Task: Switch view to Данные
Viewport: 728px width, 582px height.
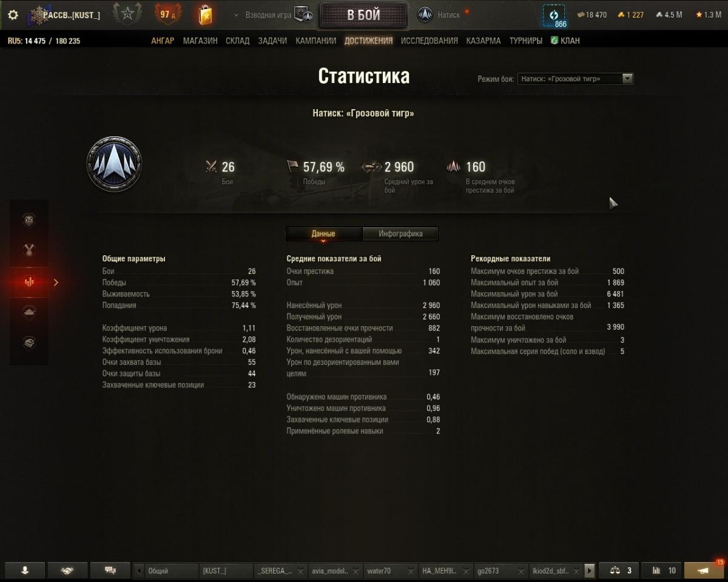Action: click(323, 233)
